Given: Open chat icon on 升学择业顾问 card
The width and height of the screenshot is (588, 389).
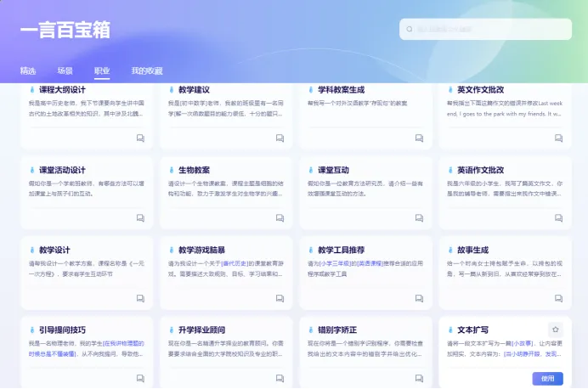Looking at the screenshot, I should point(280,378).
